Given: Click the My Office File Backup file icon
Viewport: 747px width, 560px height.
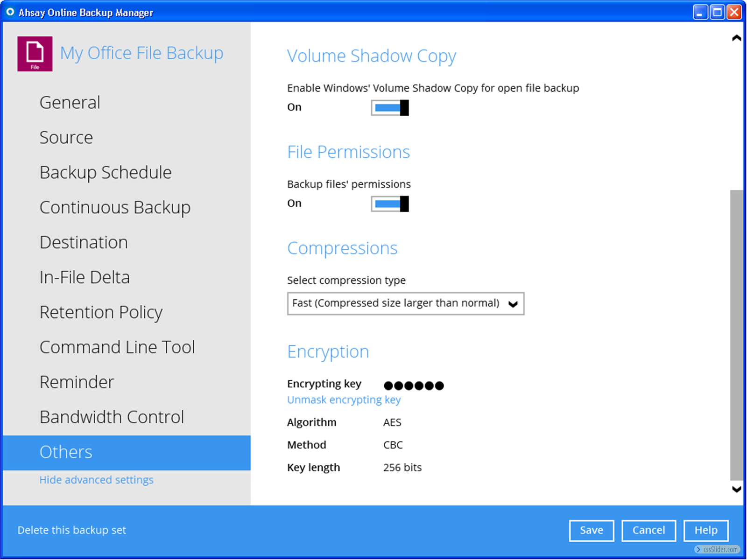Looking at the screenshot, I should (x=35, y=54).
